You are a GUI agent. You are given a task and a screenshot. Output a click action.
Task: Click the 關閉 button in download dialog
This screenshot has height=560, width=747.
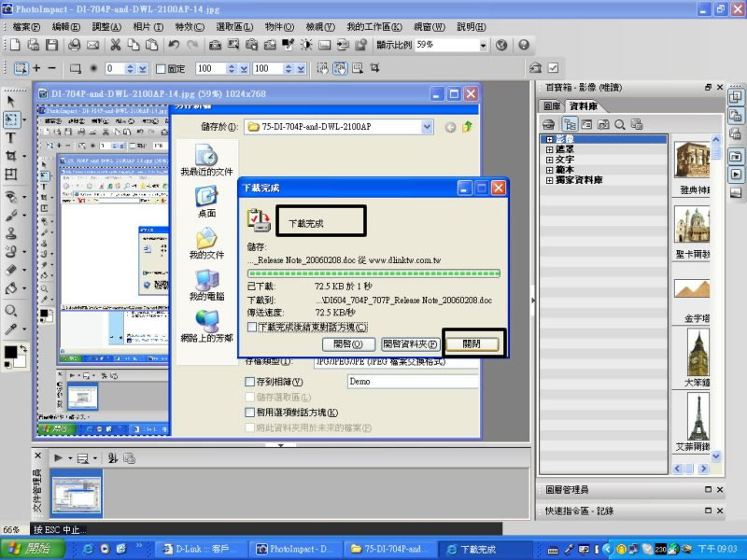click(472, 343)
